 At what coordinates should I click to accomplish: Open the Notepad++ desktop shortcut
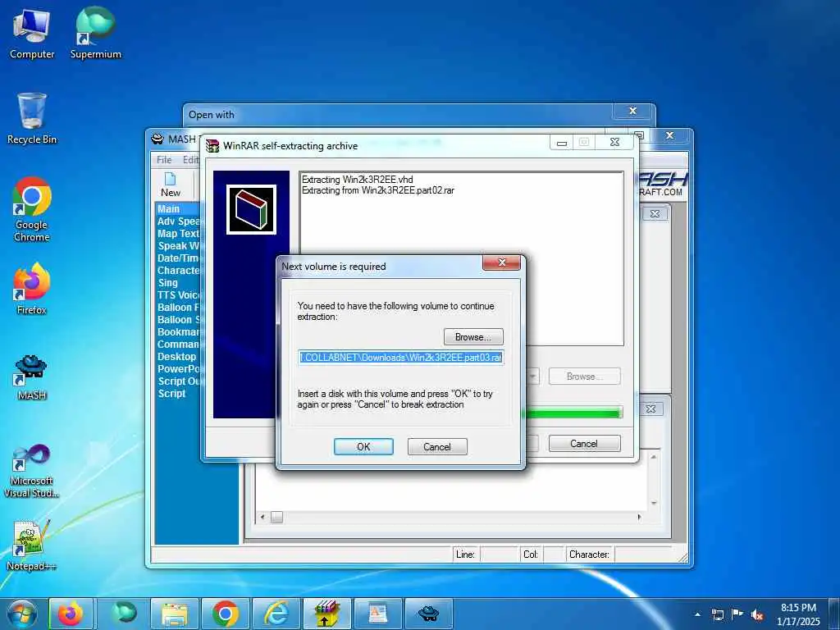tap(32, 546)
